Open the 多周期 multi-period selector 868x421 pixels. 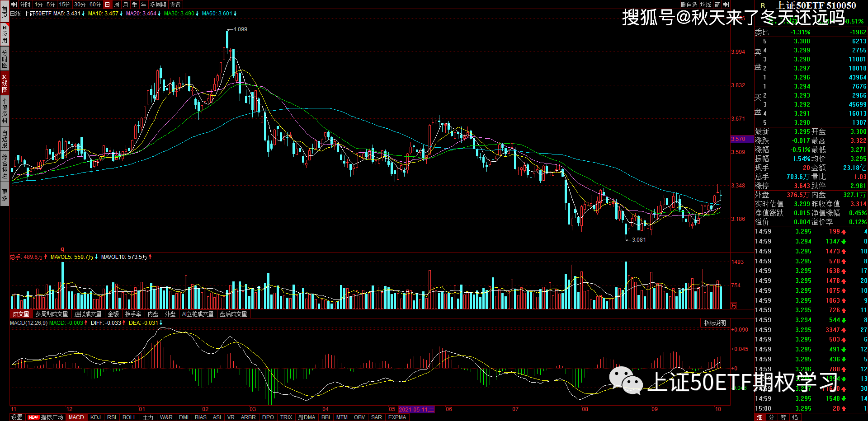click(x=158, y=5)
